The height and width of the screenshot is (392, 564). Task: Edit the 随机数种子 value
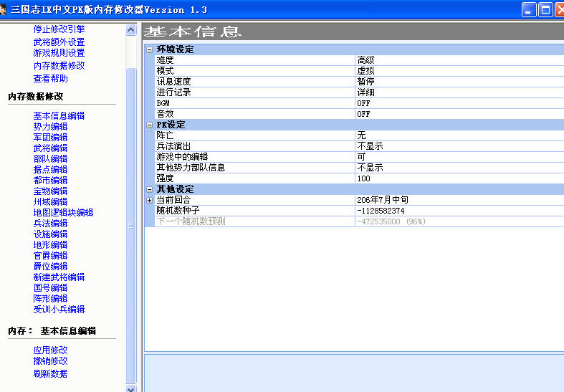click(x=459, y=211)
